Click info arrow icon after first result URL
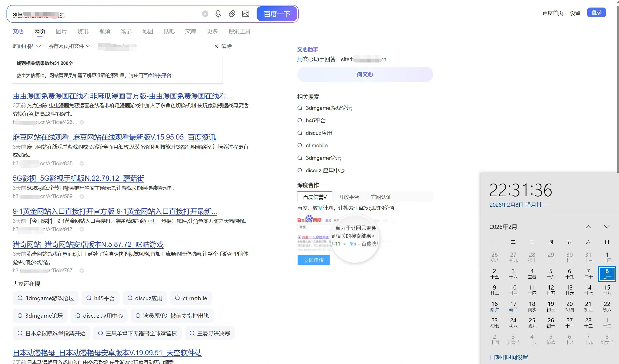This screenshot has height=364, width=619. [82, 122]
